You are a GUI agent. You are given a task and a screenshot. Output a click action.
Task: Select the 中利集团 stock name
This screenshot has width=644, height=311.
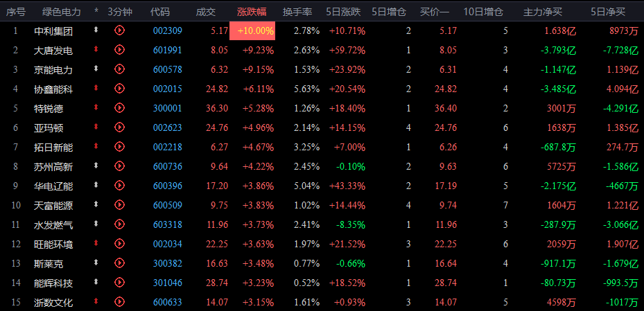(53, 30)
